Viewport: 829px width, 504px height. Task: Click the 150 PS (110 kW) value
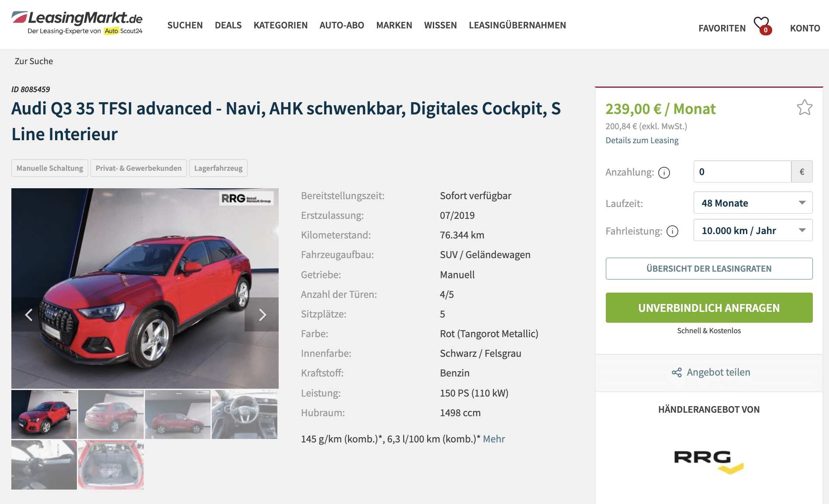pos(474,393)
